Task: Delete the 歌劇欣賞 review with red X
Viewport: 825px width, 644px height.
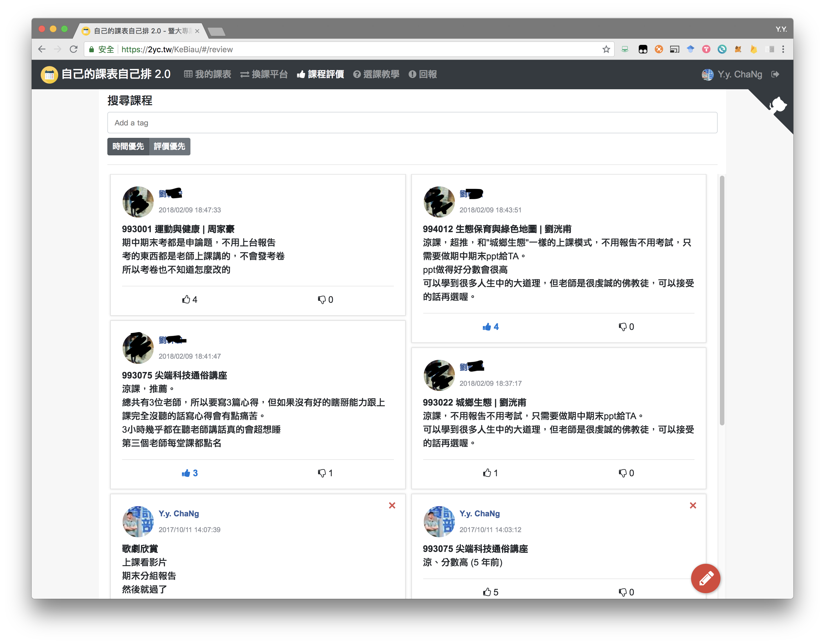Action: tap(392, 505)
